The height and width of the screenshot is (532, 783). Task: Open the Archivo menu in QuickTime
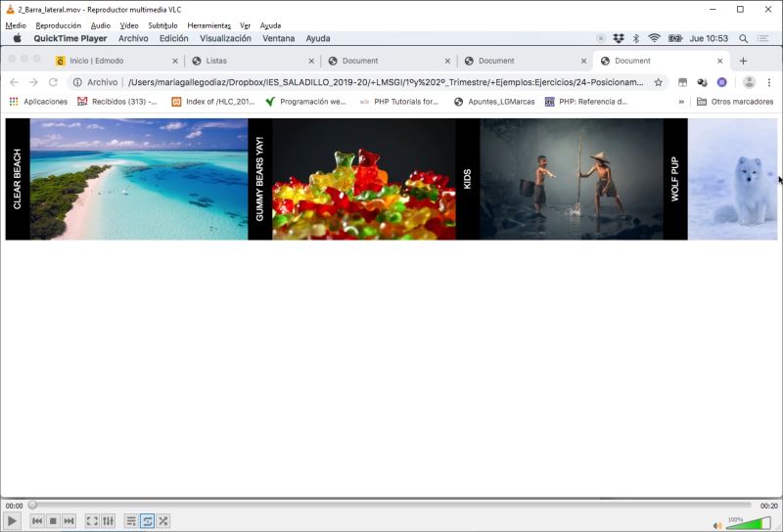133,38
